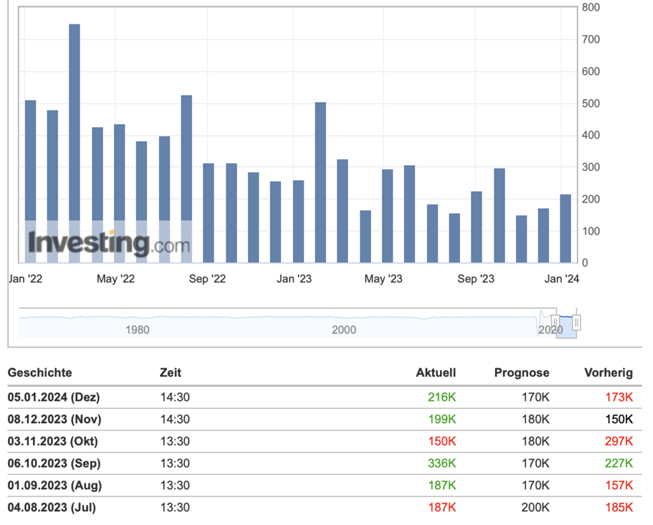653x525 pixels.
Task: Click the tall bar right of Jan '23
Action: click(320, 182)
